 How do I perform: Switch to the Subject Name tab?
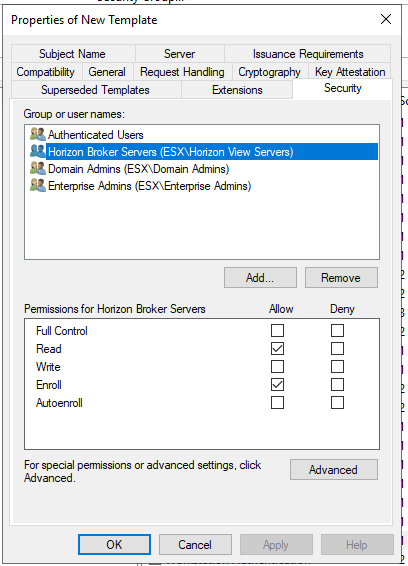[x=73, y=53]
